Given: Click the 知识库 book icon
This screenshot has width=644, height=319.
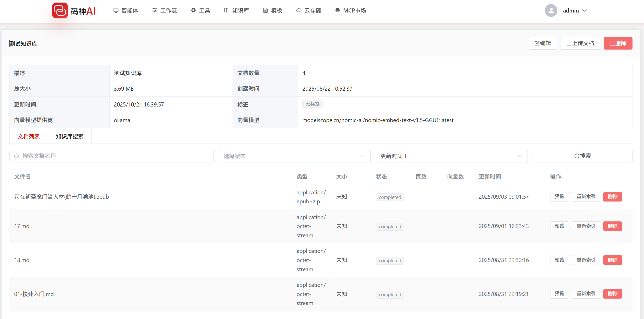Looking at the screenshot, I should point(226,10).
